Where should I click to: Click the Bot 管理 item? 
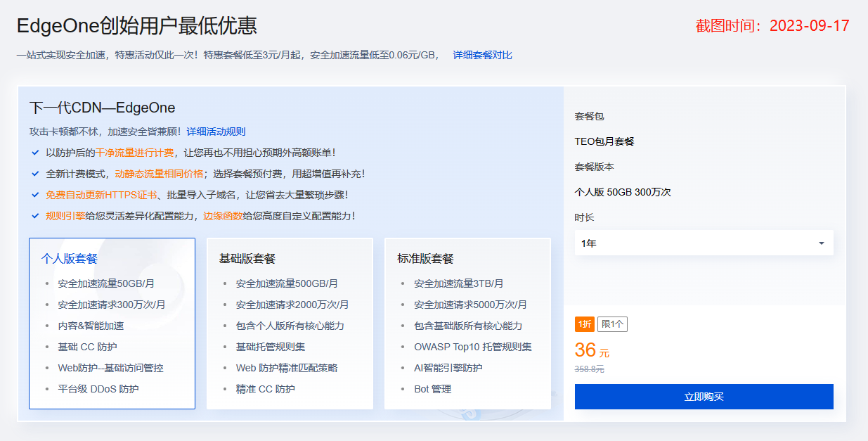click(x=432, y=389)
